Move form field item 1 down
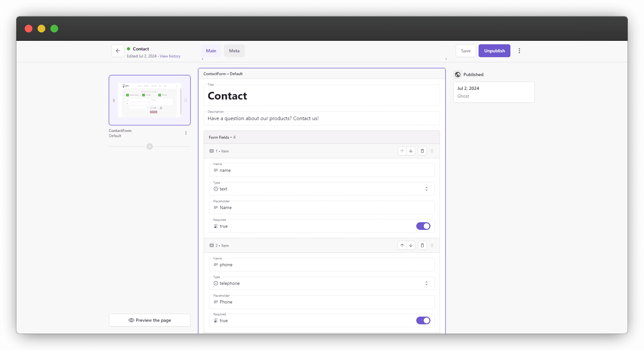The width and height of the screenshot is (644, 350). tap(411, 151)
